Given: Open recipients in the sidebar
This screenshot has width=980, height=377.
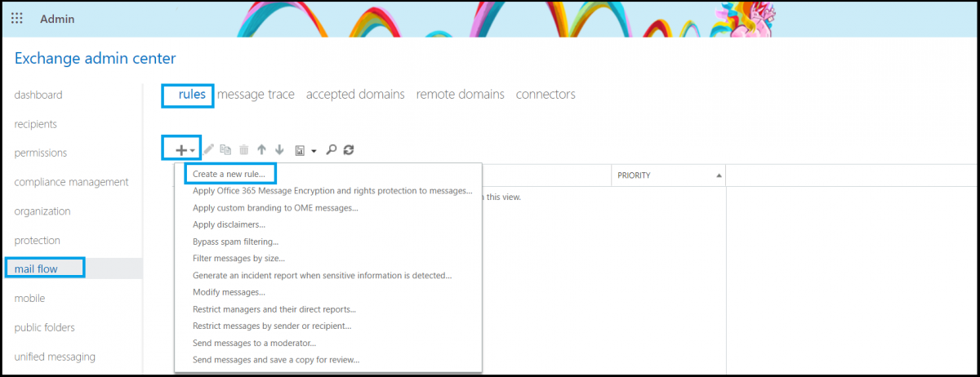Looking at the screenshot, I should (35, 124).
